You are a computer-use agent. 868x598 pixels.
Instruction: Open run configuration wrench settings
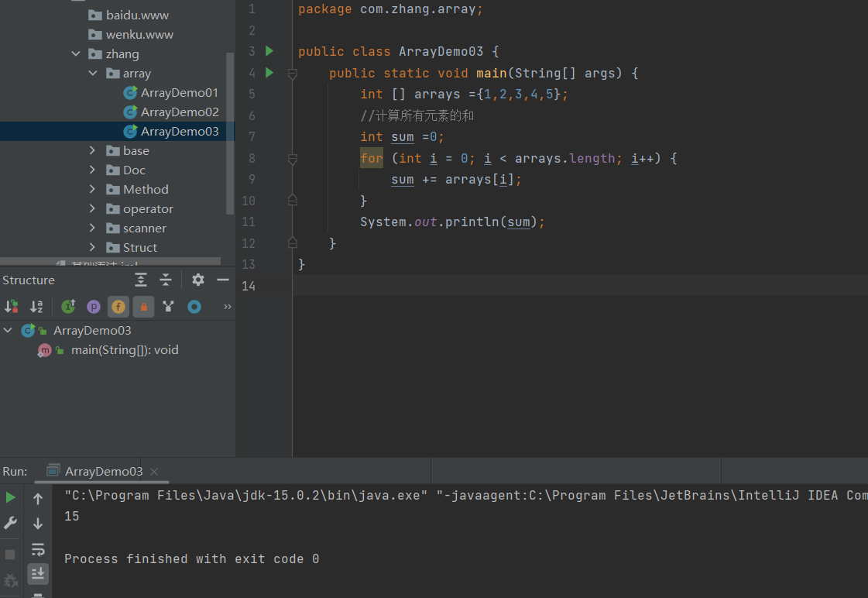(11, 524)
